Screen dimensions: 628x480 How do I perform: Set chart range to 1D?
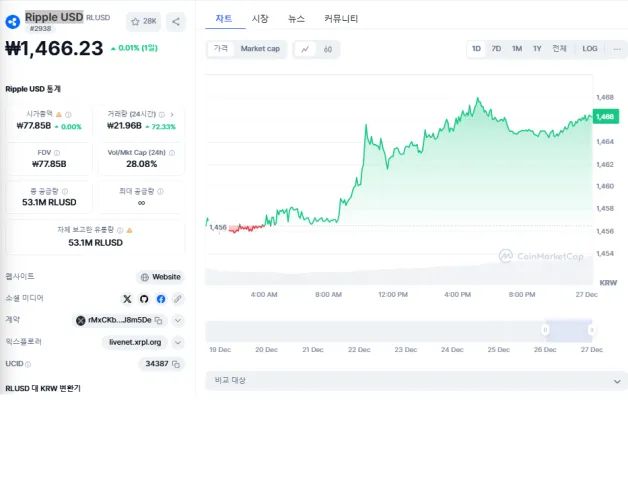point(476,49)
